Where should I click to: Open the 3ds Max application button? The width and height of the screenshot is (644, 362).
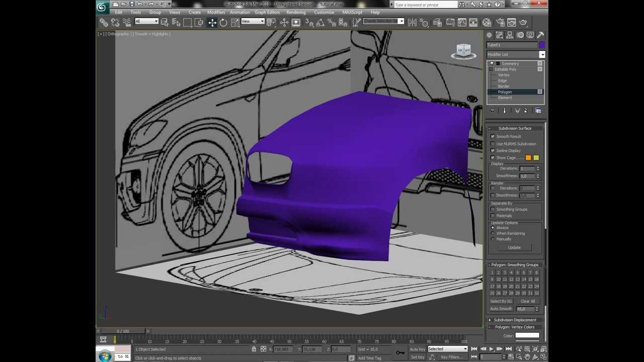coord(103,7)
